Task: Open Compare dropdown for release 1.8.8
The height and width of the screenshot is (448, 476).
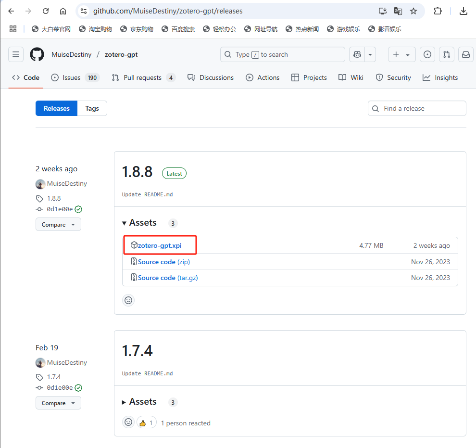Action: pos(58,224)
